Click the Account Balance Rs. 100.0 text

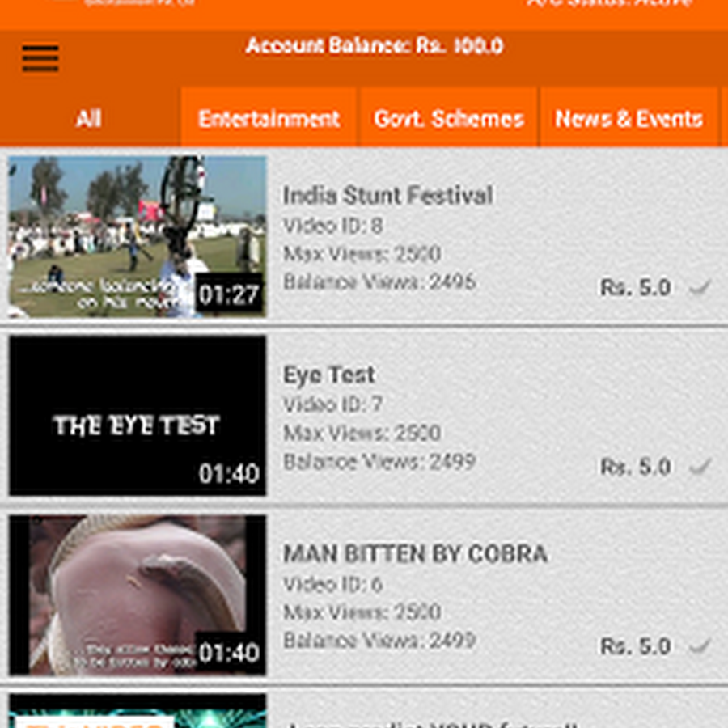tap(375, 45)
